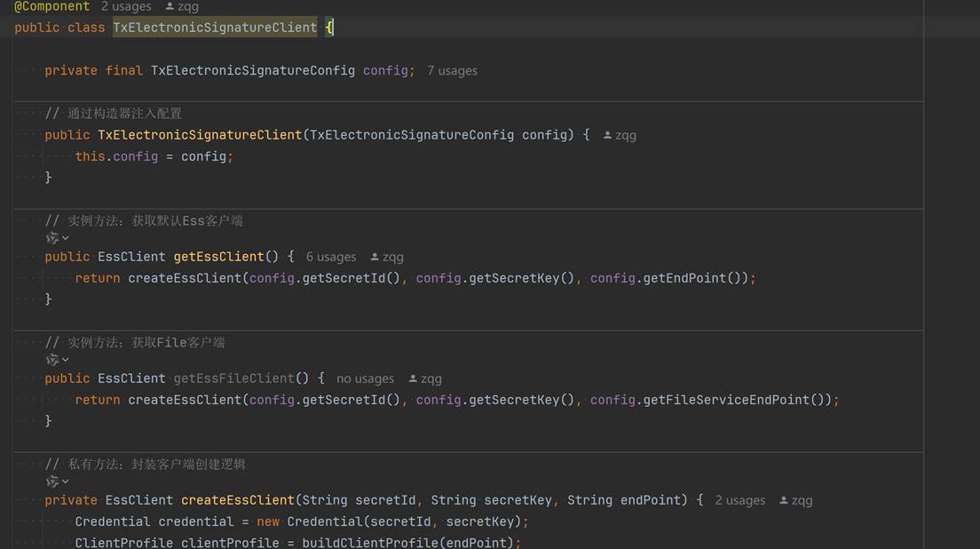The height and width of the screenshot is (549, 980).
Task: Click "no usages" hint on getEssFileClient
Action: point(365,378)
